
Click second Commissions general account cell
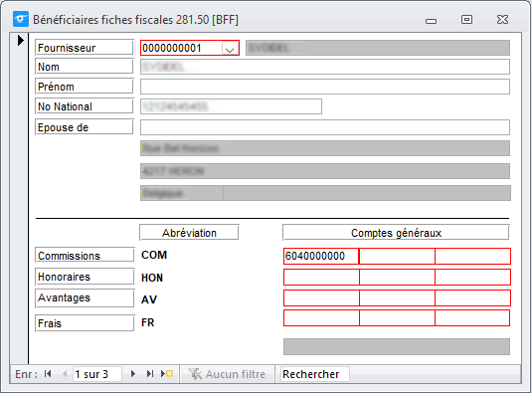pos(397,256)
